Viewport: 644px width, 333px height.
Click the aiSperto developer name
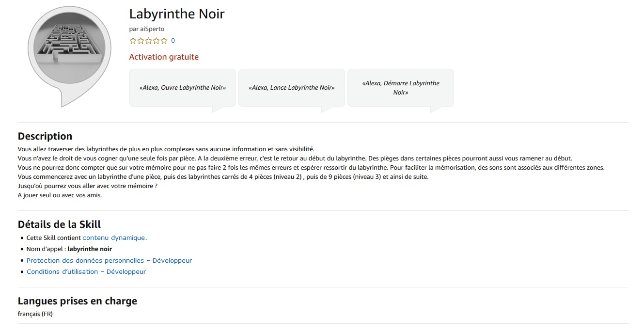pos(152,29)
